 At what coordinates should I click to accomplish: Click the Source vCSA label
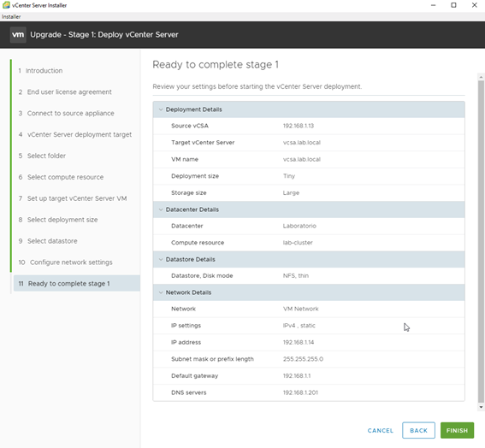pyautogui.click(x=190, y=126)
